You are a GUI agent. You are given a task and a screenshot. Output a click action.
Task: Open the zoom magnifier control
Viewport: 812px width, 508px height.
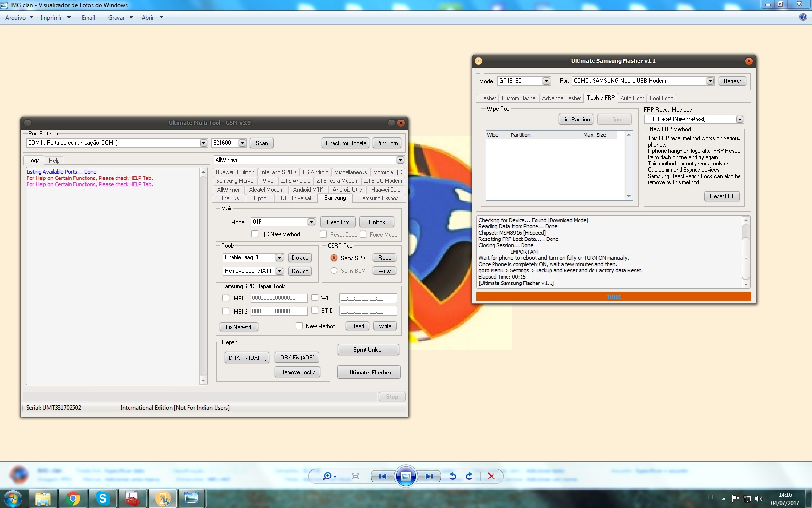tap(330, 476)
